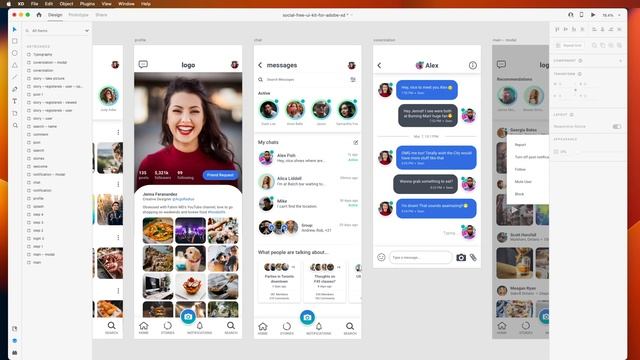Select the Line tool

point(15,77)
